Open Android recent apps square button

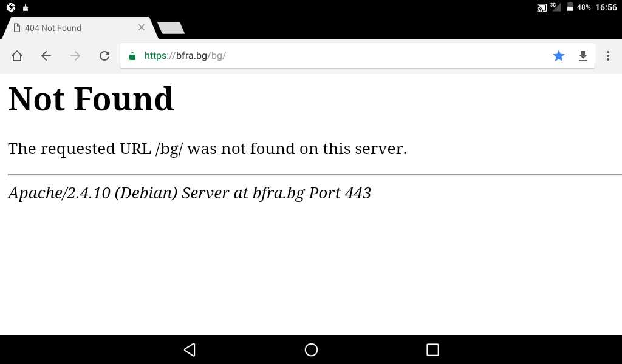point(432,349)
